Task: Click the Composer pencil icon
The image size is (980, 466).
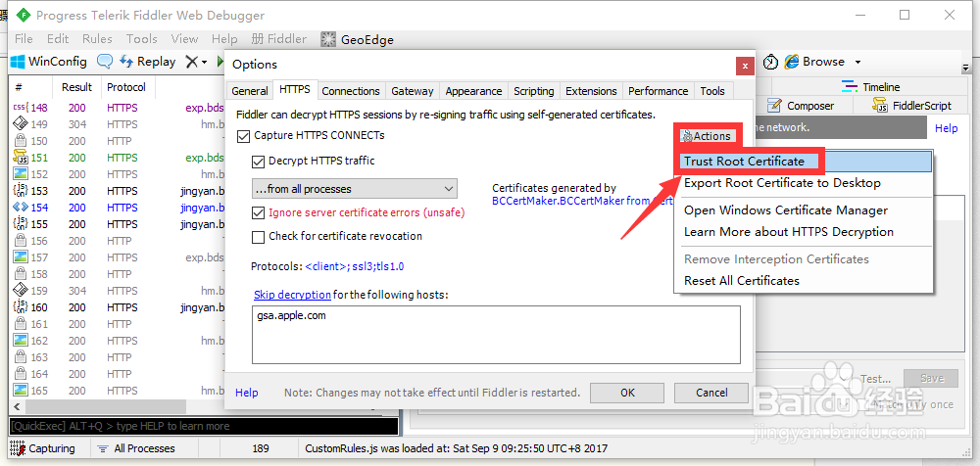Action: 775,106
